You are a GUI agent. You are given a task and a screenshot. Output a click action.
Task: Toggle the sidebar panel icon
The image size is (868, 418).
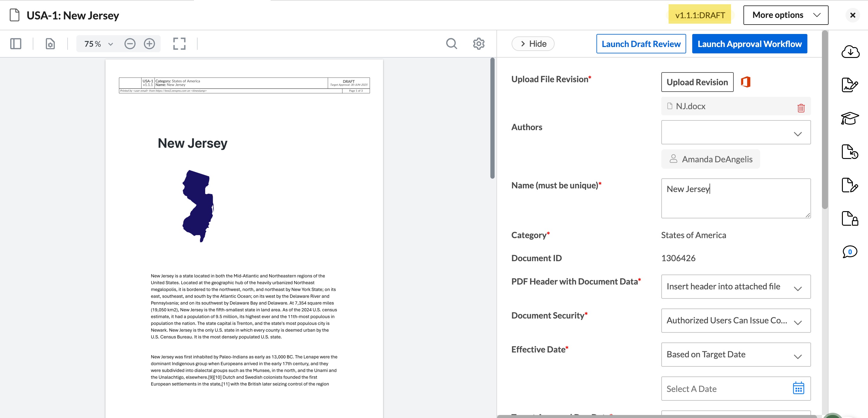coord(15,44)
